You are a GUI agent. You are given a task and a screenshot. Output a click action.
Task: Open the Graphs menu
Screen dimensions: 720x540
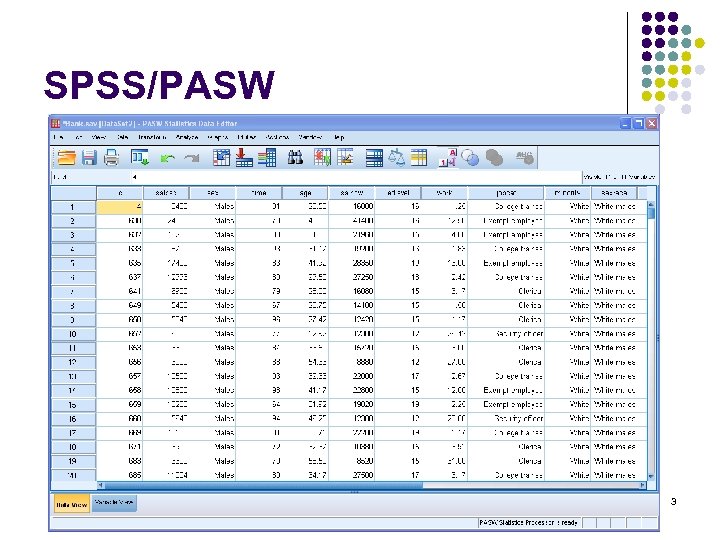point(218,137)
